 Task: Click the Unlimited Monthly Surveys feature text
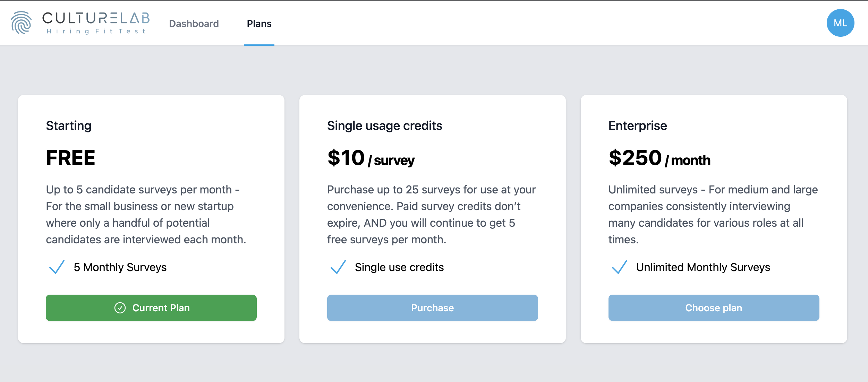(x=703, y=267)
